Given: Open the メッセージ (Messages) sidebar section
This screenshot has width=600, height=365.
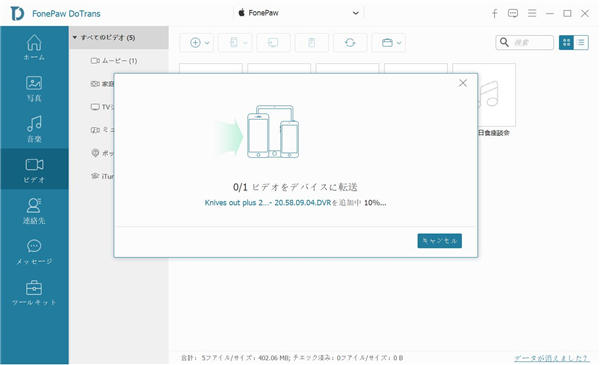Looking at the screenshot, I should pyautogui.click(x=34, y=252).
